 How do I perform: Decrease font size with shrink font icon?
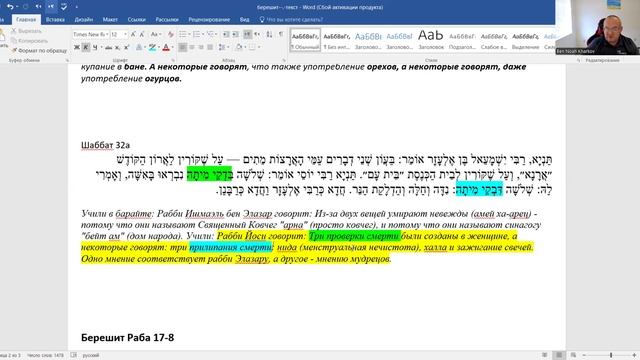point(142,34)
